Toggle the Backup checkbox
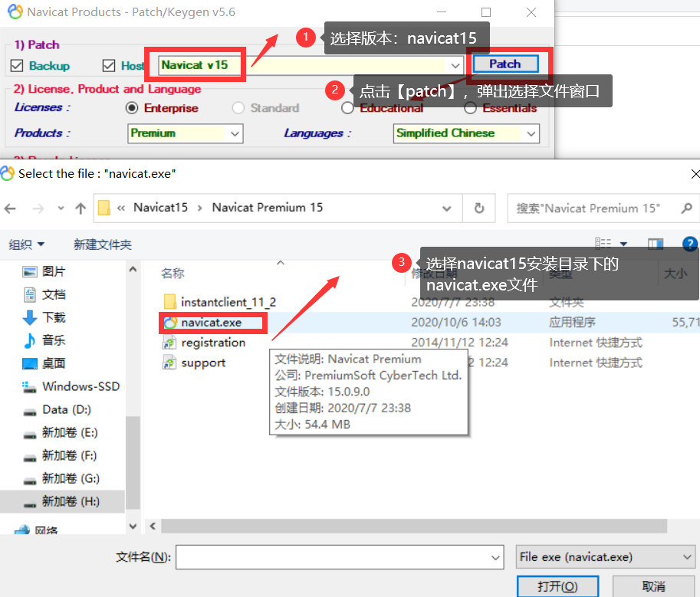The width and height of the screenshot is (700, 597). (x=17, y=66)
